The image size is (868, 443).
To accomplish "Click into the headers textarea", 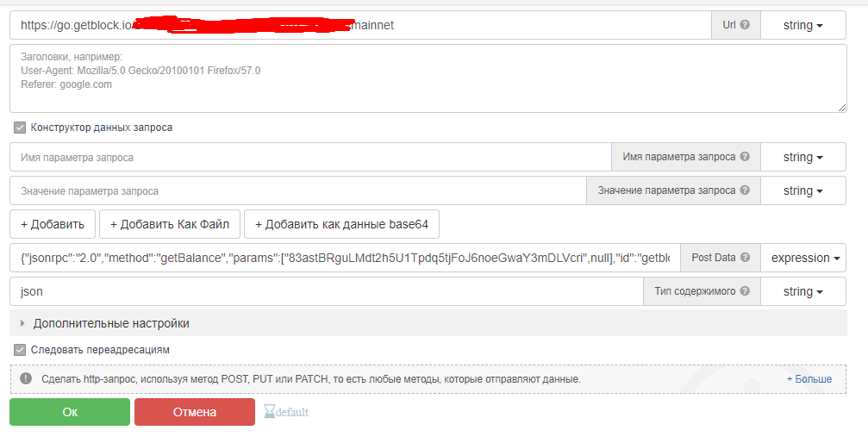I will (x=428, y=78).
